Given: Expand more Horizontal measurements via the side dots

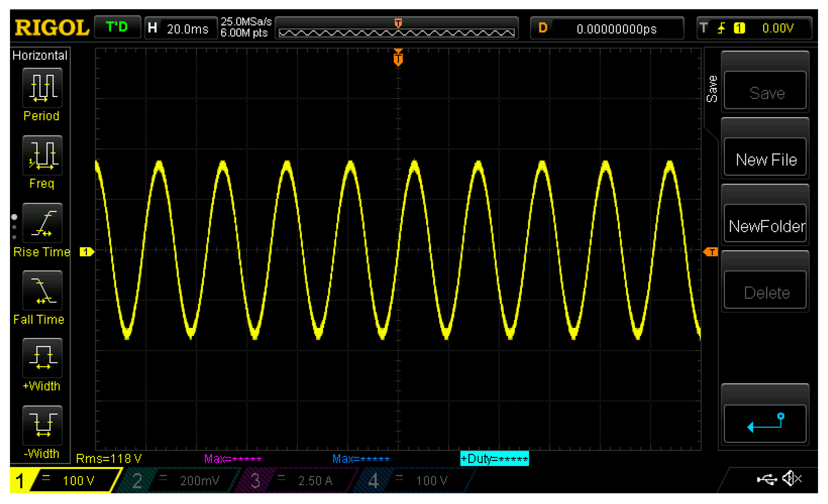Looking at the screenshot, I should click(15, 227).
